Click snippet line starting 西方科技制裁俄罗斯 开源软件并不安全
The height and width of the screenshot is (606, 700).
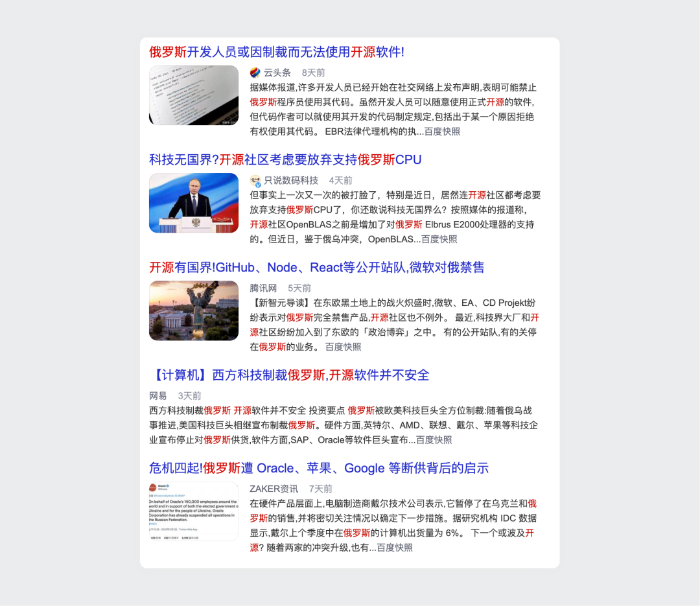click(341, 410)
